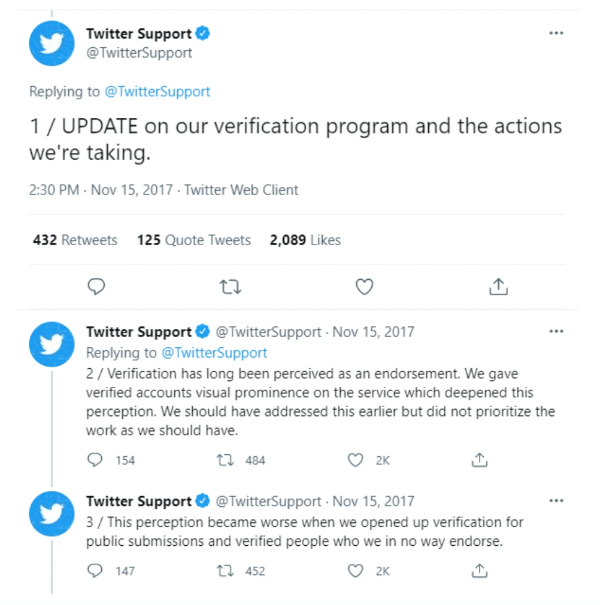Image resolution: width=600 pixels, height=605 pixels.
Task: Retweet the tweet with 484 retweets
Action: (x=225, y=460)
